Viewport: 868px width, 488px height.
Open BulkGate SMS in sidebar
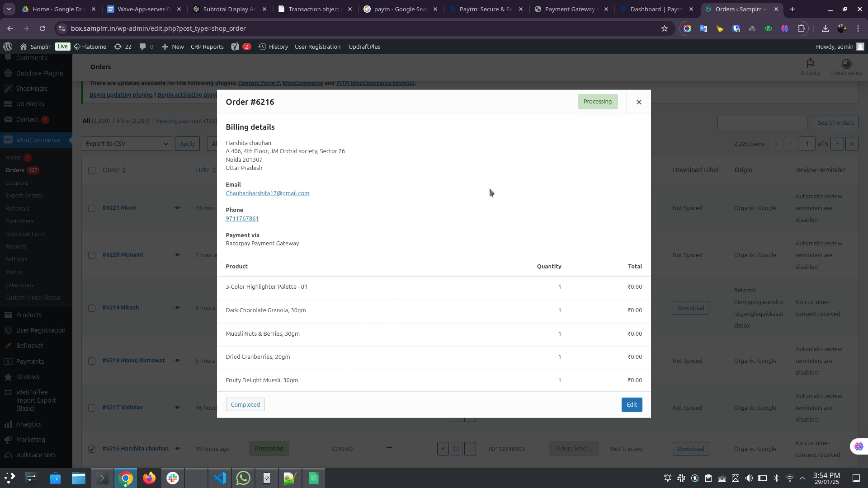(36, 455)
